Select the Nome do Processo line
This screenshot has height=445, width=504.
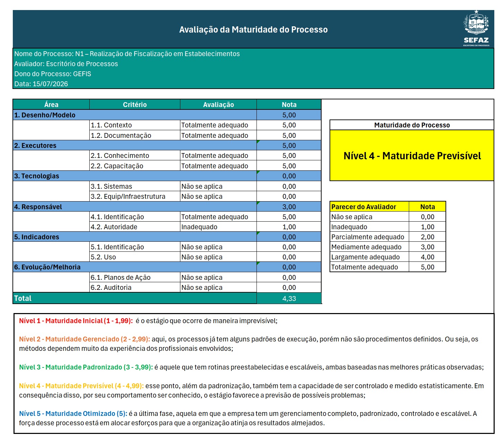(127, 54)
